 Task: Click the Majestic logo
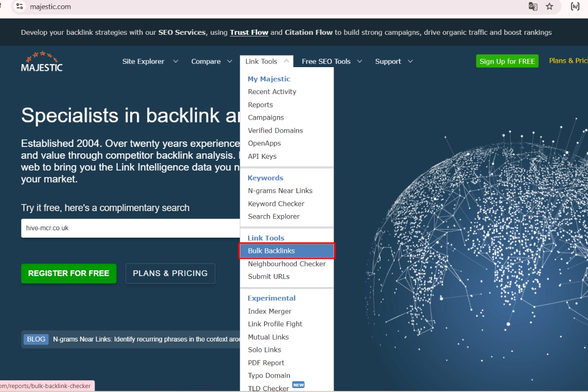[42, 62]
